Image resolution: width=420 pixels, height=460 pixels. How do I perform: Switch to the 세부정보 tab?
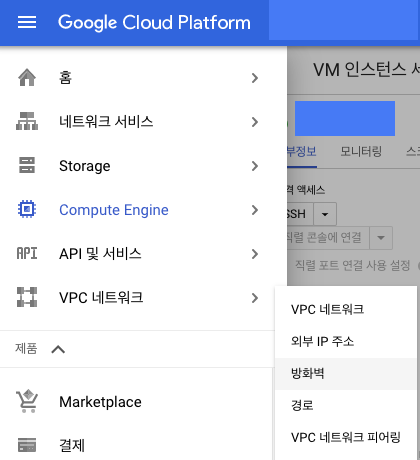(x=302, y=152)
